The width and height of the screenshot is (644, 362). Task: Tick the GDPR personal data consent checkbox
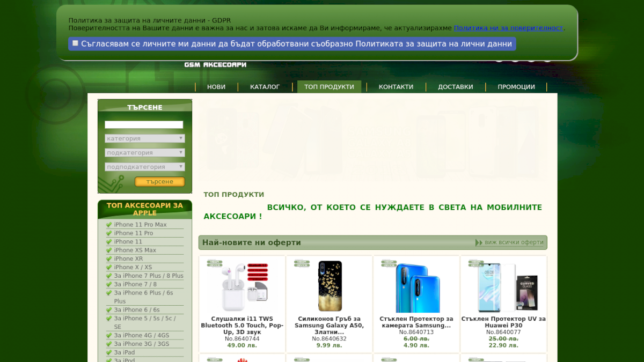(x=75, y=43)
